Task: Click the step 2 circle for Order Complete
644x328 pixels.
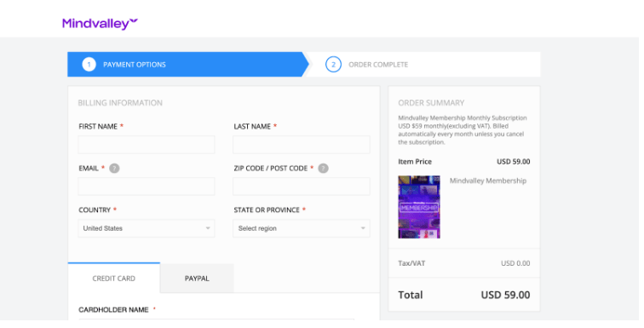Action: [333, 65]
